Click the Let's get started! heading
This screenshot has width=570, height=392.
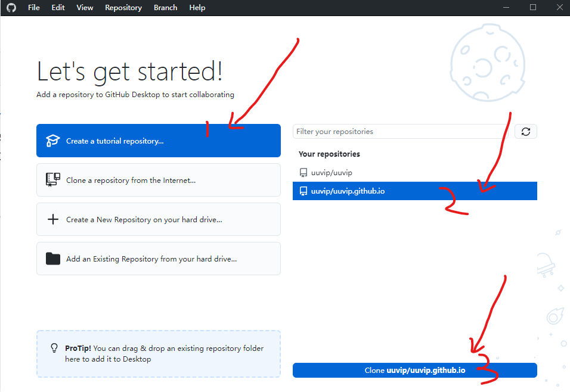coord(129,71)
